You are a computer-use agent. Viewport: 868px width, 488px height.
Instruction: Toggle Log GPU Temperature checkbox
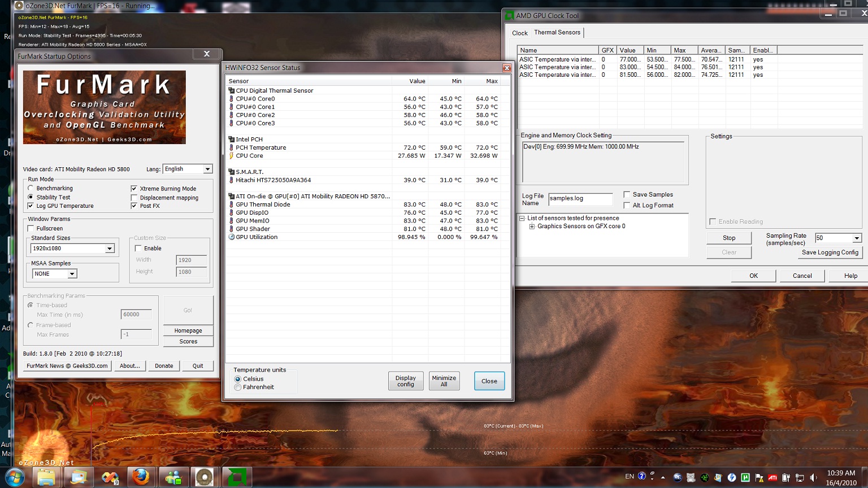click(x=31, y=206)
